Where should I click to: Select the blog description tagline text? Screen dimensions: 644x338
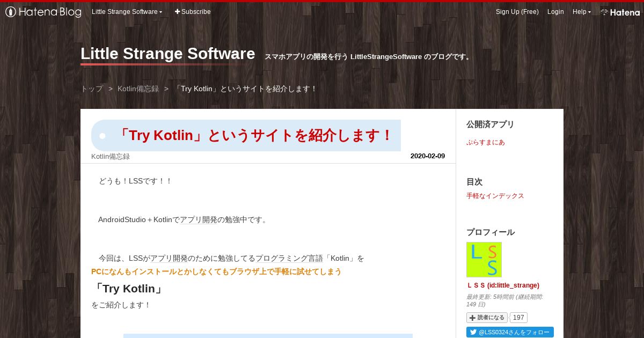(368, 57)
